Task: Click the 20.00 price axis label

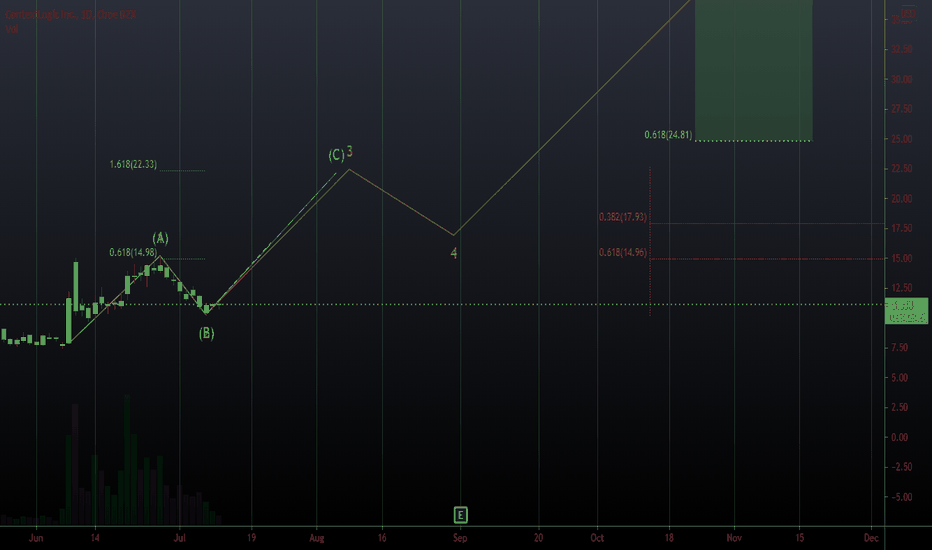Action: point(902,199)
